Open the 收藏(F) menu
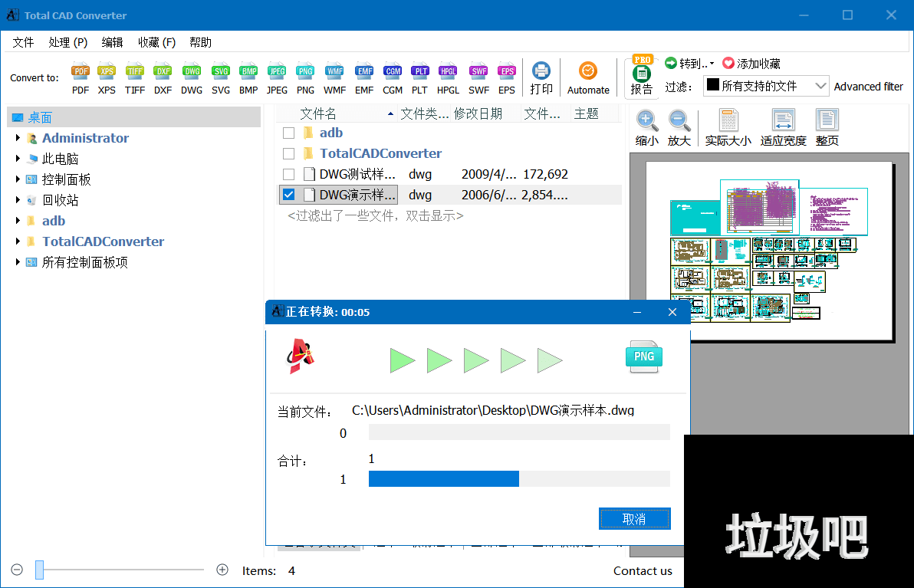 156,42
